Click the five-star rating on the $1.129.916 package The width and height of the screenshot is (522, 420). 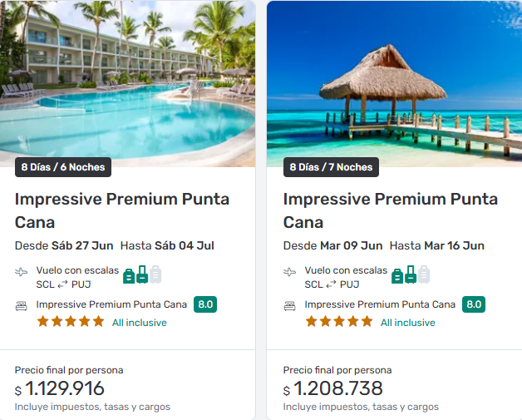click(x=71, y=322)
